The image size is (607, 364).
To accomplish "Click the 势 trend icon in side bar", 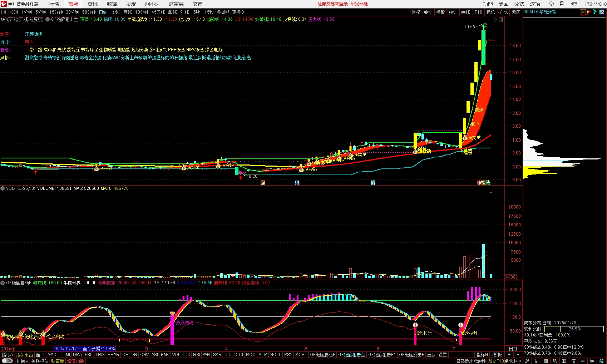I will [555, 361].
